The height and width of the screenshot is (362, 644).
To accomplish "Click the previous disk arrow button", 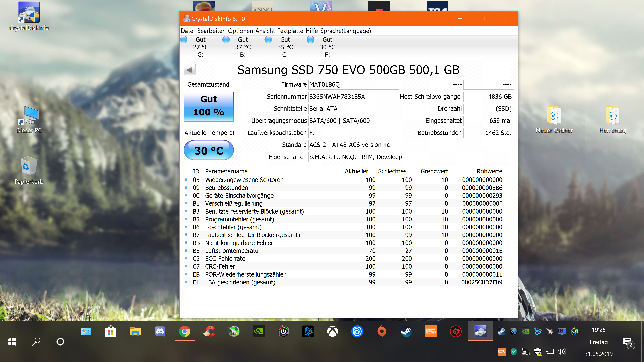I will point(190,70).
